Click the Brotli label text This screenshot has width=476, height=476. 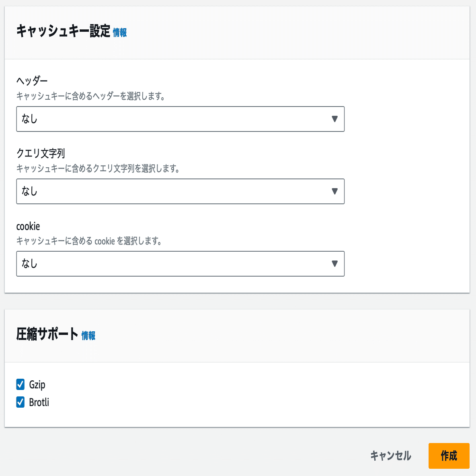pos(39,402)
